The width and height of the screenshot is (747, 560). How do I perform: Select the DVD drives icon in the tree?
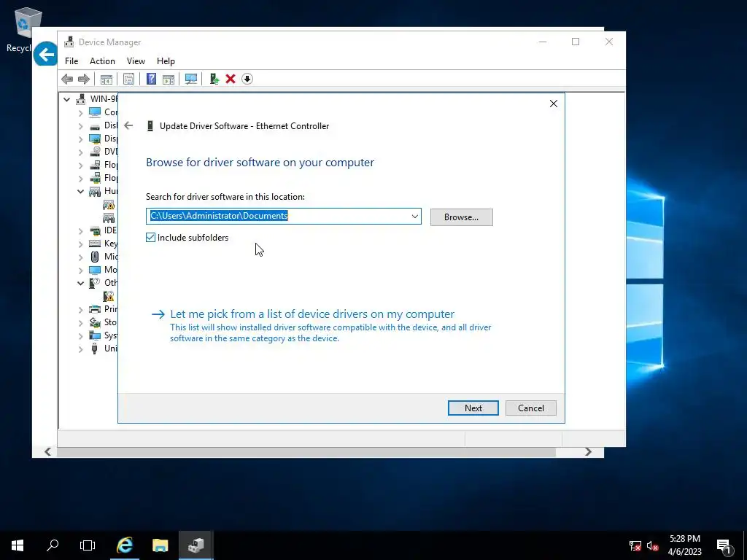[x=95, y=152]
